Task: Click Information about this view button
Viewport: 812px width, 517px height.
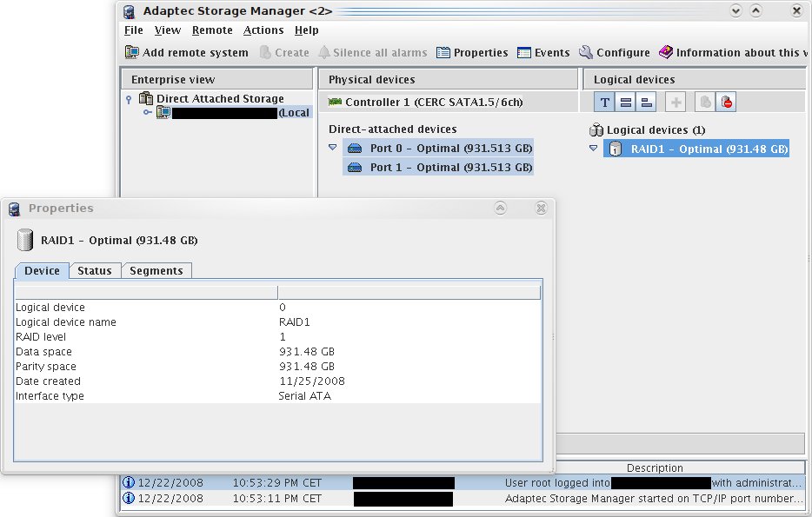Action: [x=733, y=52]
